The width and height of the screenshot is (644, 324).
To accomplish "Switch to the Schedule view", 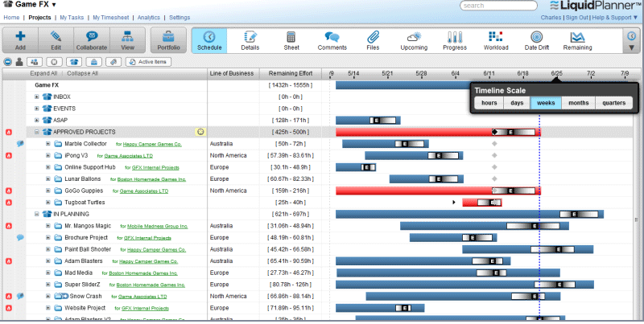I will tap(209, 40).
